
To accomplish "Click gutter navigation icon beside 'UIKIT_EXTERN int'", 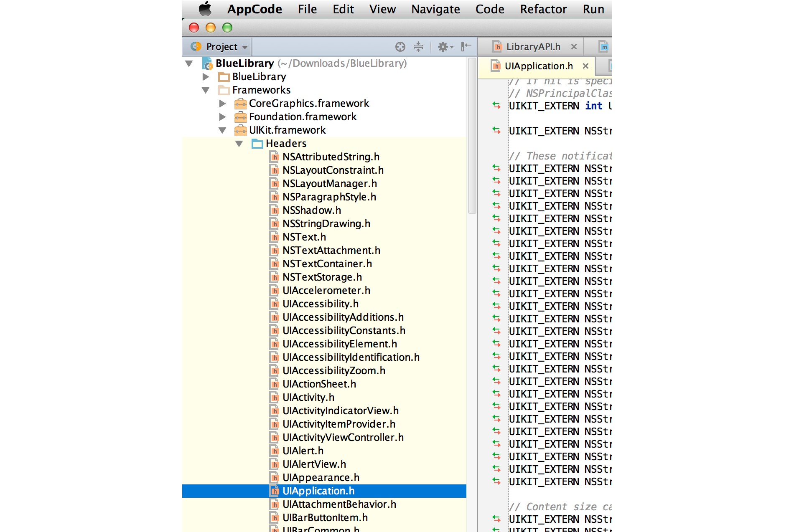I will [x=496, y=106].
